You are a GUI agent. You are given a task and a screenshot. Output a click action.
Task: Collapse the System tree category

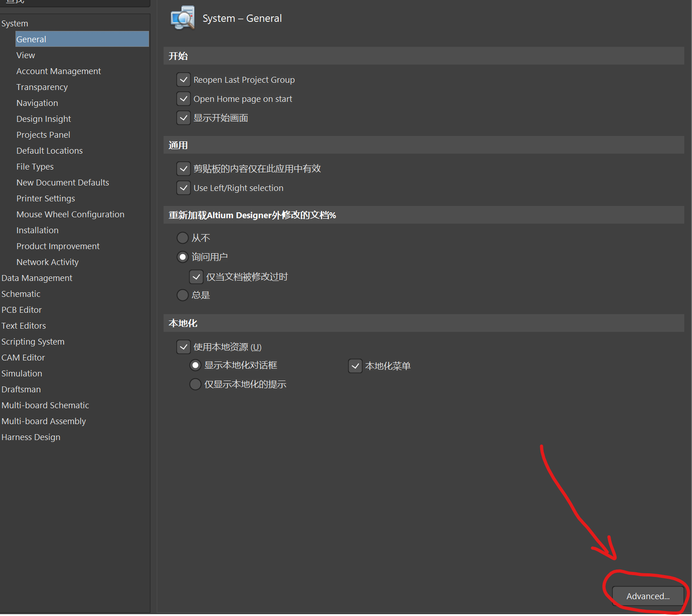pos(15,24)
